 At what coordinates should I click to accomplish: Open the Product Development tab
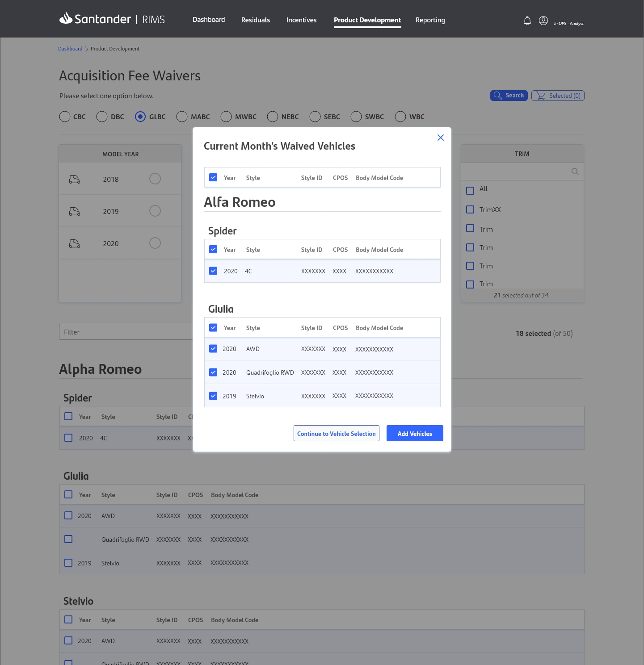(x=367, y=20)
